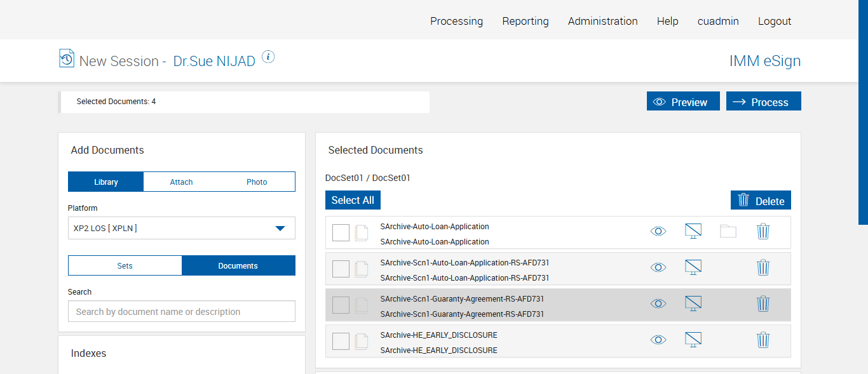This screenshot has height=374, width=868.
Task: Click the document Search input field
Action: point(182,311)
